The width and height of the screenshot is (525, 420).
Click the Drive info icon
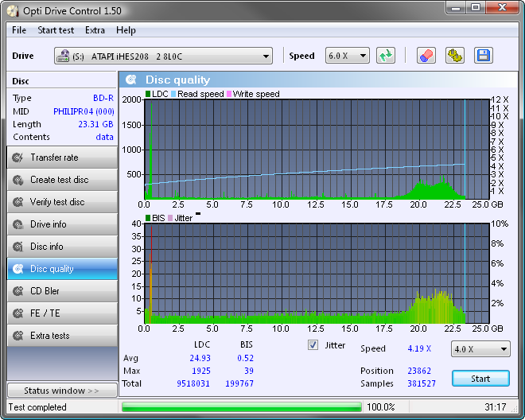tap(17, 224)
